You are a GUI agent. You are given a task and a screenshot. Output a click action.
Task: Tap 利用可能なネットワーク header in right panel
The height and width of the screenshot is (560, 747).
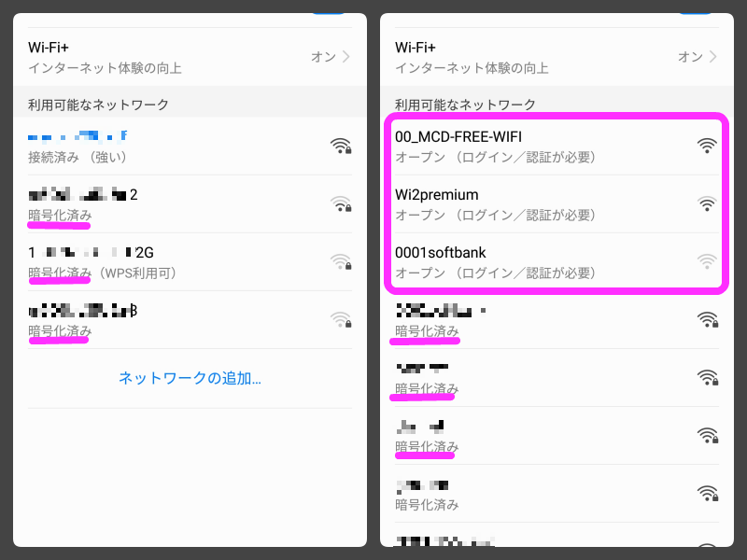(465, 105)
